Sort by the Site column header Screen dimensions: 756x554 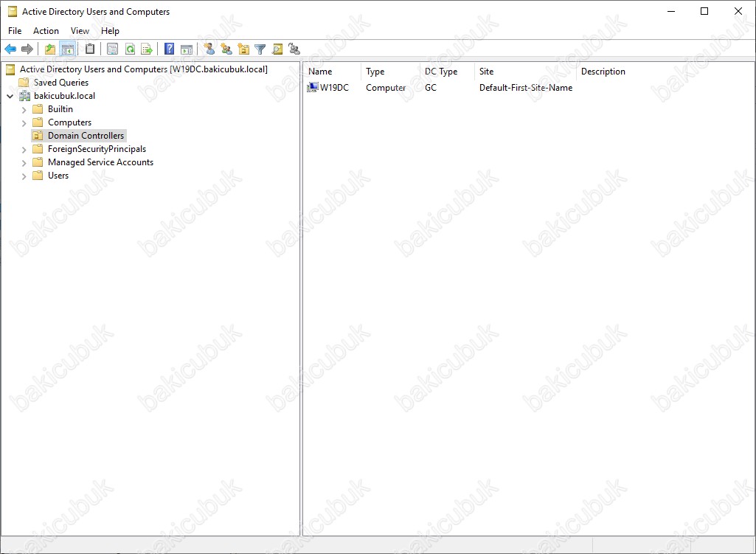click(526, 72)
